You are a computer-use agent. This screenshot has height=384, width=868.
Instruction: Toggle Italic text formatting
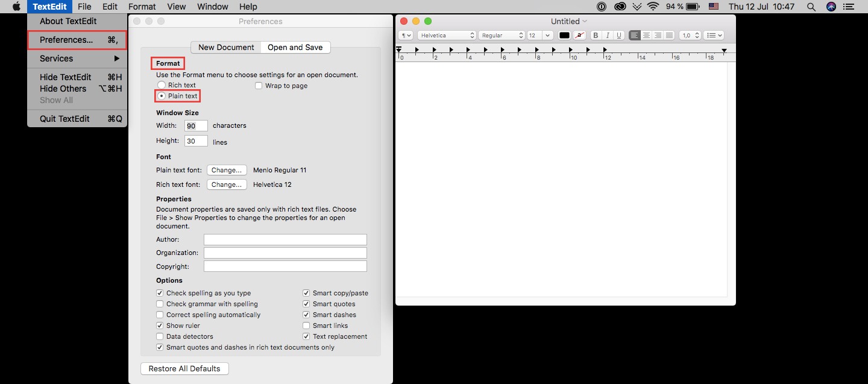(608, 36)
